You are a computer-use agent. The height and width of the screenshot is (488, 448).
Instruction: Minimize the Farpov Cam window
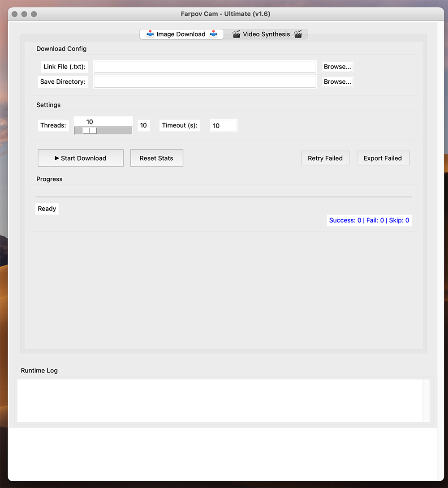[24, 14]
